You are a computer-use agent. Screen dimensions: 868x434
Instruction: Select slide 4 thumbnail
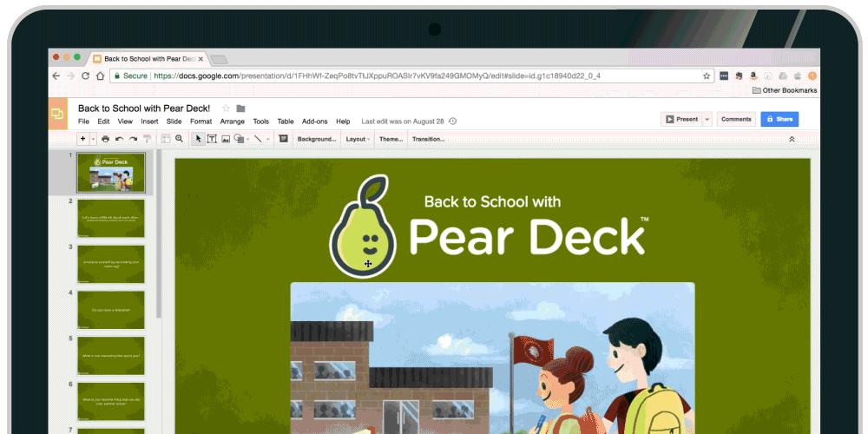(x=111, y=310)
